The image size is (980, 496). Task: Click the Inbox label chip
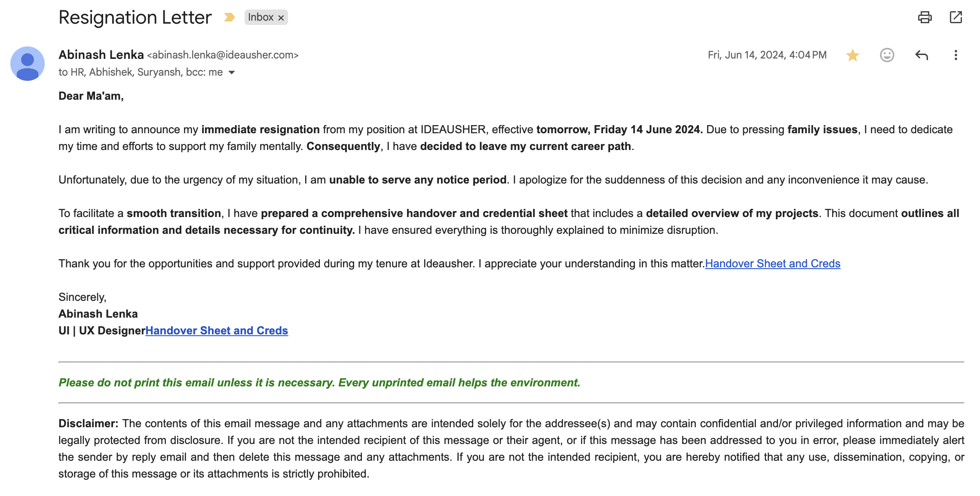pyautogui.click(x=260, y=17)
